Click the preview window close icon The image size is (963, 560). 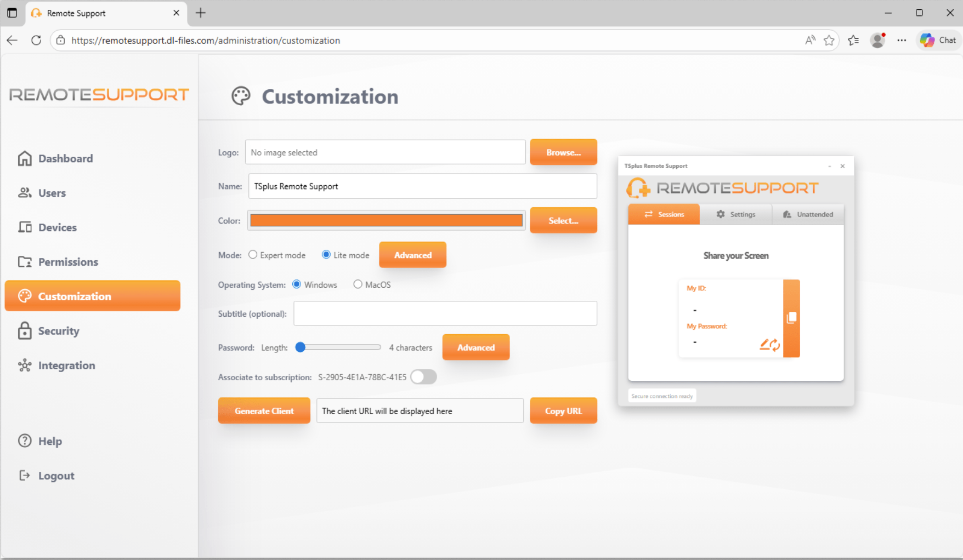(x=843, y=166)
